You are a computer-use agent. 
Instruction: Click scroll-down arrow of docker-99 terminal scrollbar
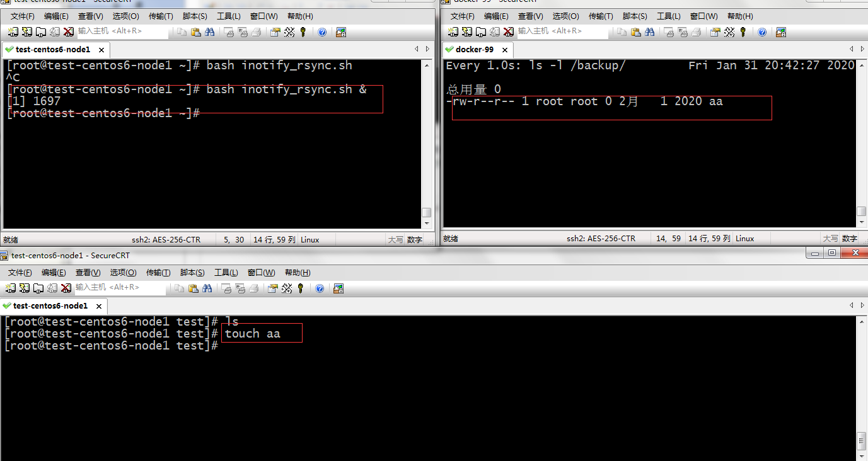point(862,222)
